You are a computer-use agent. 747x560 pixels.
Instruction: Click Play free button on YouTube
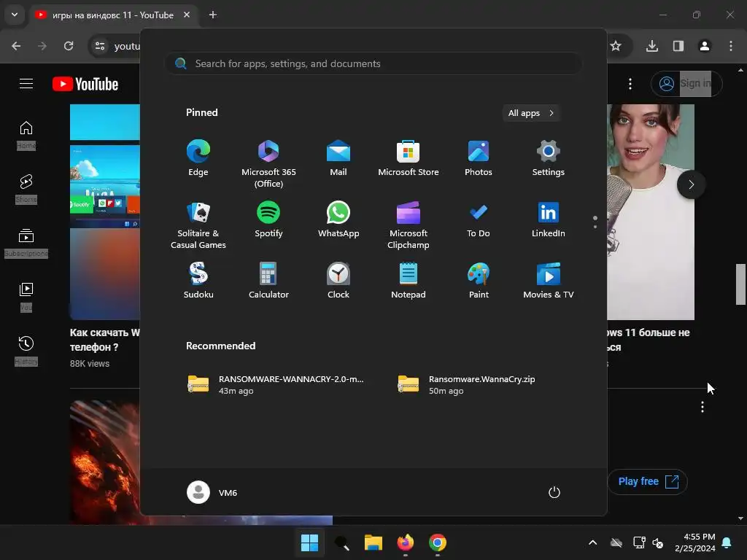coord(648,481)
